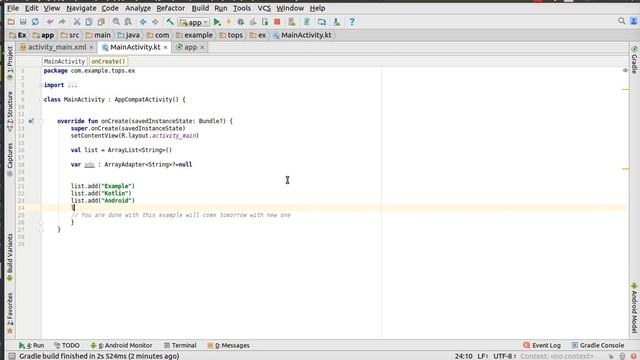The height and width of the screenshot is (360, 640).
Task: Click the Open file folder icon
Action: point(11,22)
